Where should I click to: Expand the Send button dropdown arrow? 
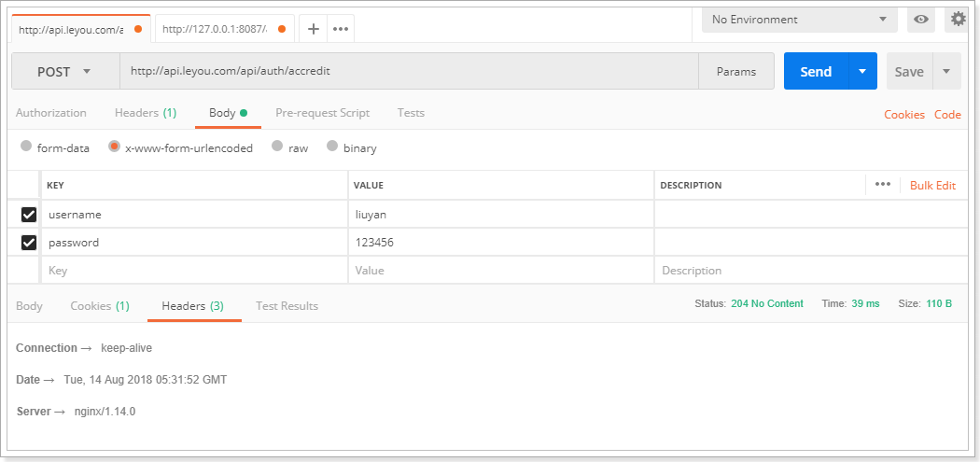pos(862,71)
